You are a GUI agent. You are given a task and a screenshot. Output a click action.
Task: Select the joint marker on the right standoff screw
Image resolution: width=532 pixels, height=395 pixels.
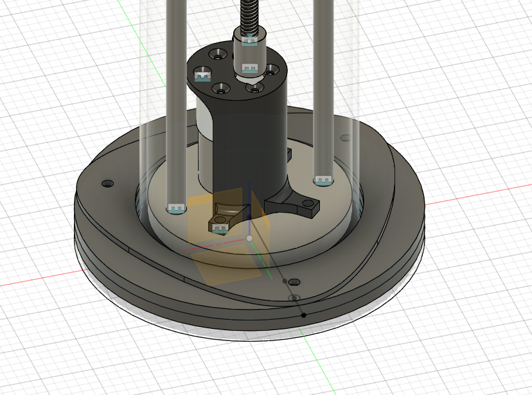click(x=323, y=179)
